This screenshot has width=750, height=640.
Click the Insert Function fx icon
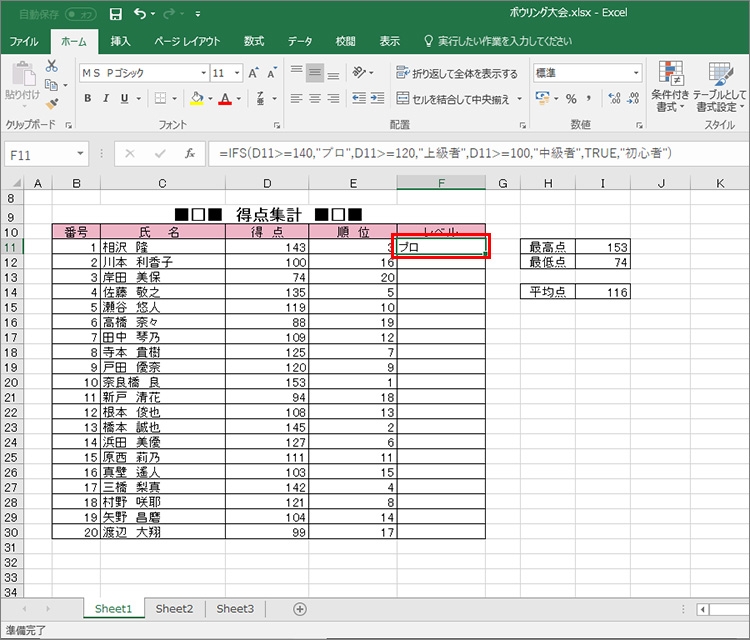click(x=190, y=154)
